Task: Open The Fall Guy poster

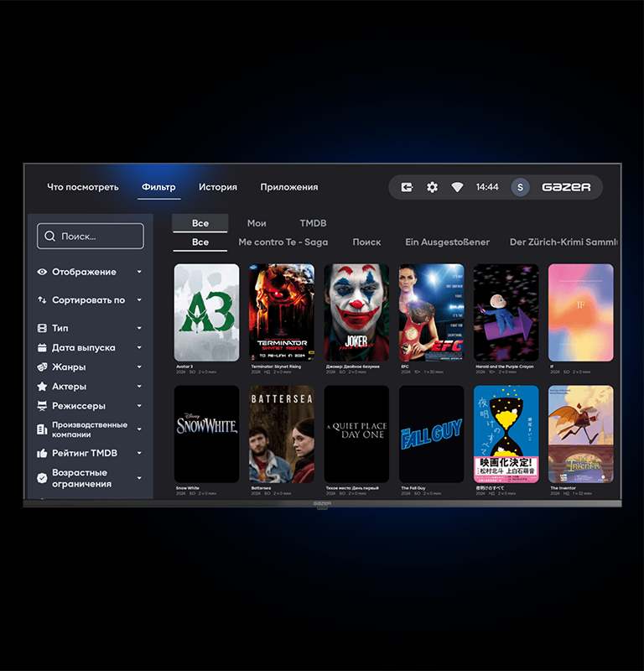Action: pos(431,434)
